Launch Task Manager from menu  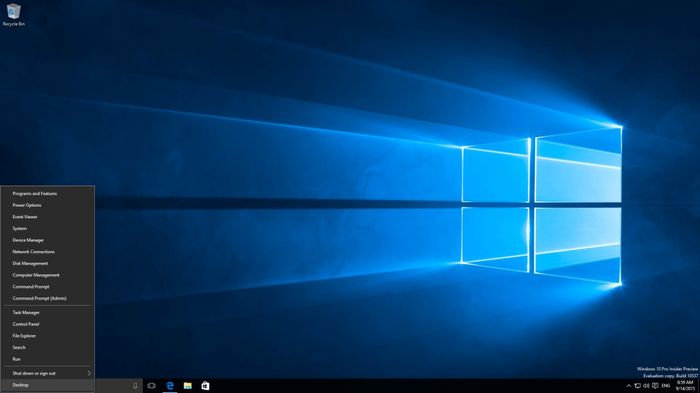(48, 313)
